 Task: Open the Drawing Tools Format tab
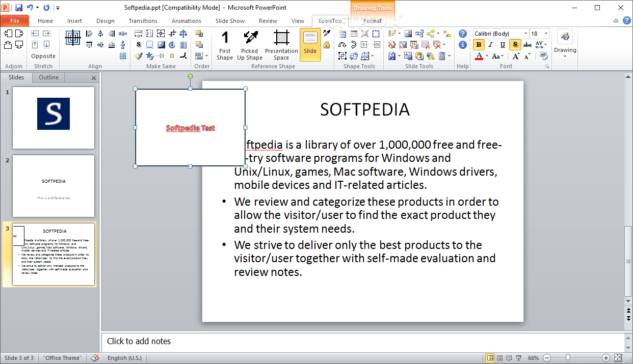pos(373,21)
